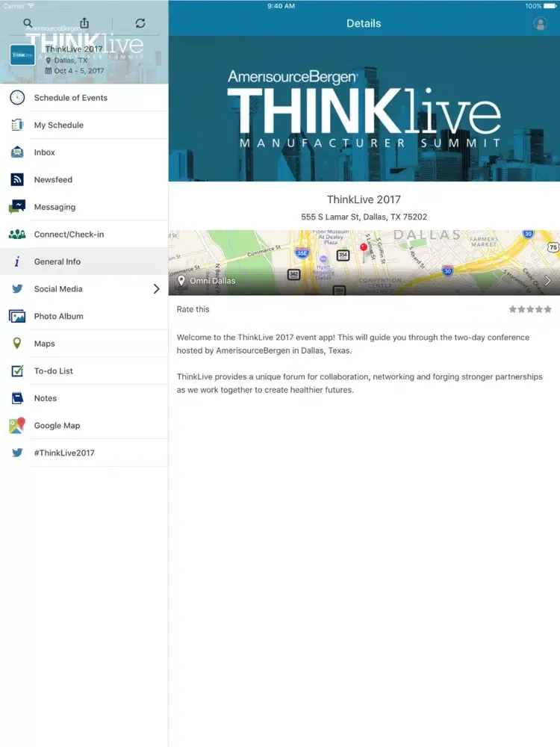The image size is (560, 747).
Task: Open Notes menu label
Action: [46, 398]
